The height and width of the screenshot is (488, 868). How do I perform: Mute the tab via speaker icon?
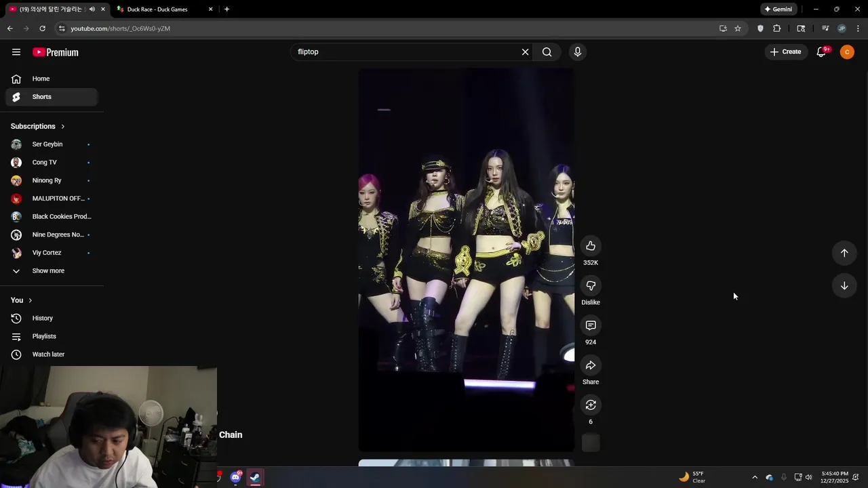92,9
